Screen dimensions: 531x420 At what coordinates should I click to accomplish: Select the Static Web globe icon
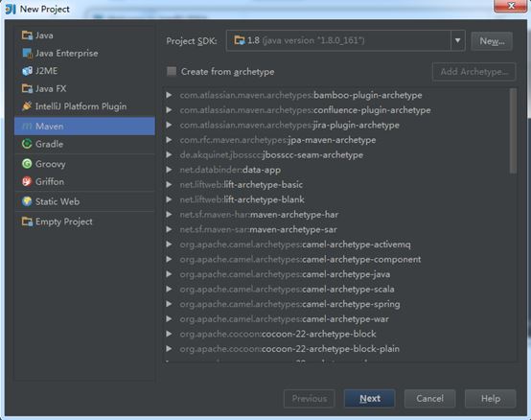coord(27,201)
